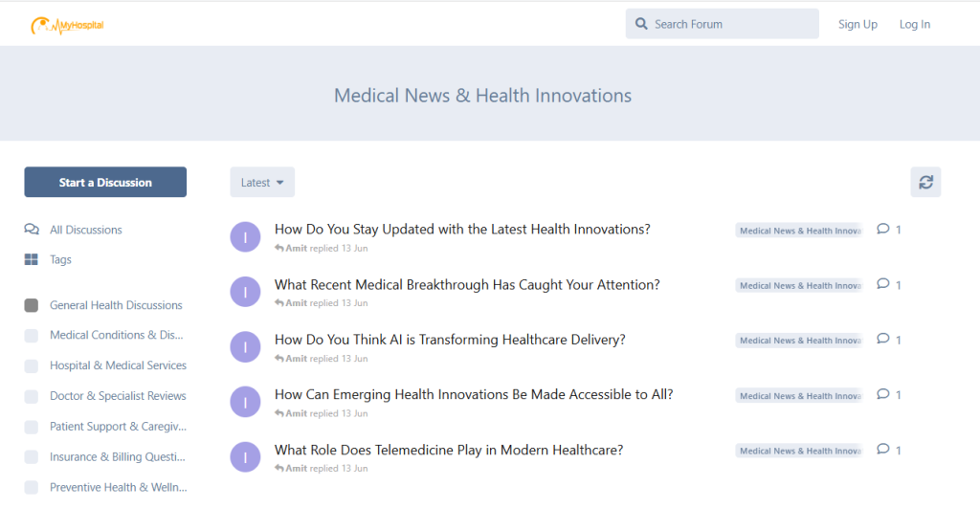Click reply count icon on first discussion
This screenshot has height=508, width=980.
(x=883, y=230)
